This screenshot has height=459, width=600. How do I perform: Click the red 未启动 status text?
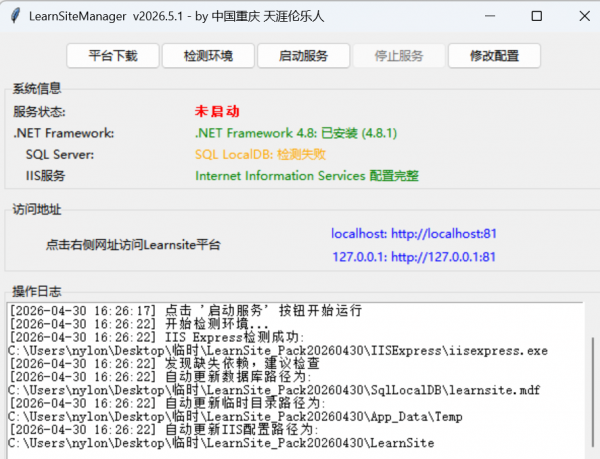pos(217,111)
